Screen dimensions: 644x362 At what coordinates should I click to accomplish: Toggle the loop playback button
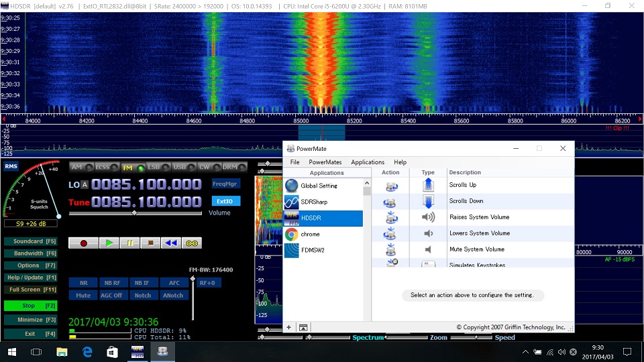(191, 243)
